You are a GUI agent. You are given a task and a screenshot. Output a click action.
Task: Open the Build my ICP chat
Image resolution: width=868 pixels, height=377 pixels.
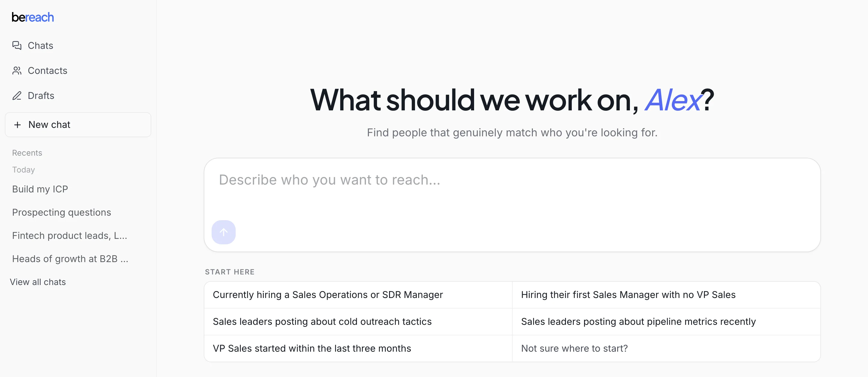pos(40,189)
